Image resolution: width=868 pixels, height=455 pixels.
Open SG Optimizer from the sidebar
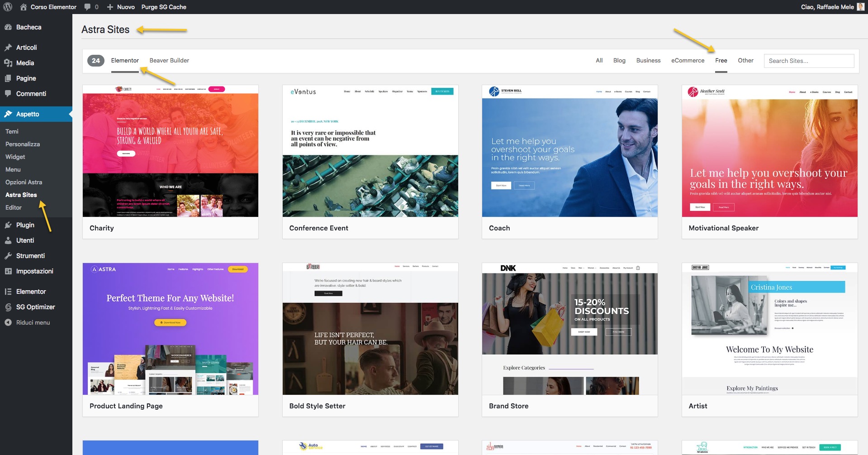[8, 307]
